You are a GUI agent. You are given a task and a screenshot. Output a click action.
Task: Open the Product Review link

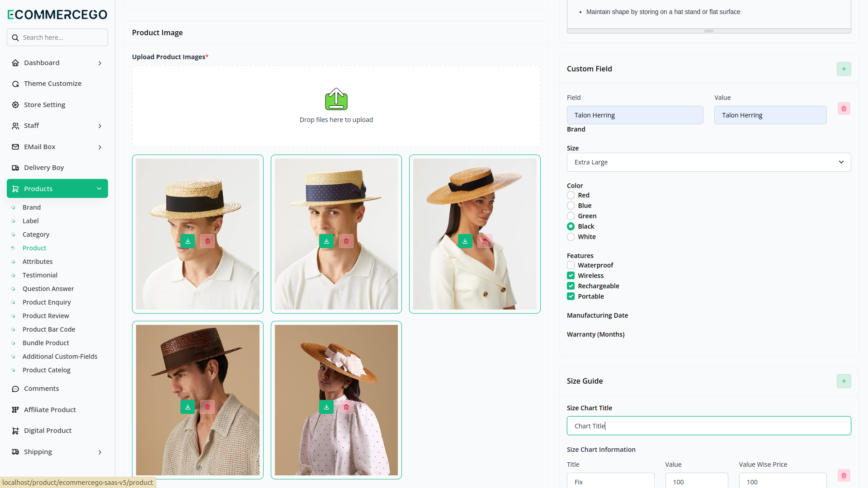tap(46, 316)
